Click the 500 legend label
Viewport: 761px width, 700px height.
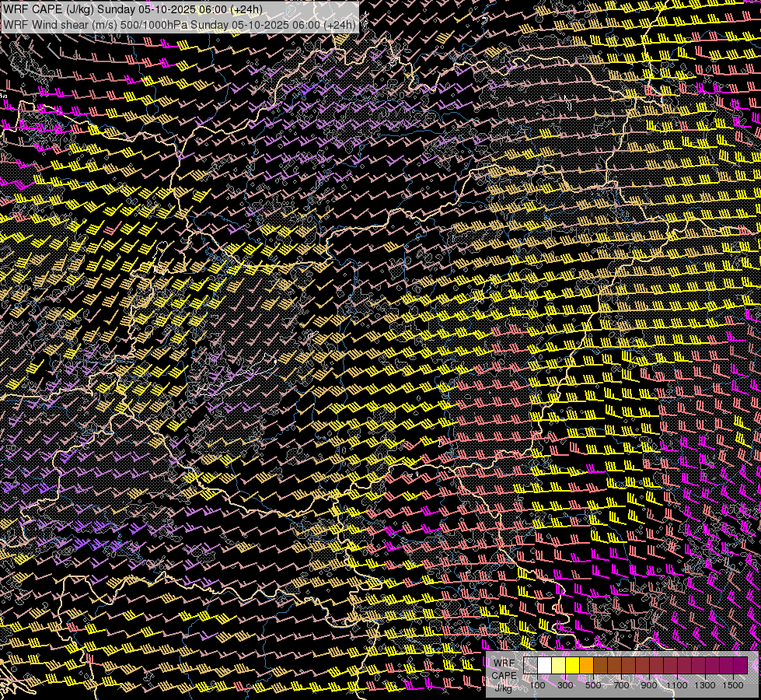[x=593, y=685]
